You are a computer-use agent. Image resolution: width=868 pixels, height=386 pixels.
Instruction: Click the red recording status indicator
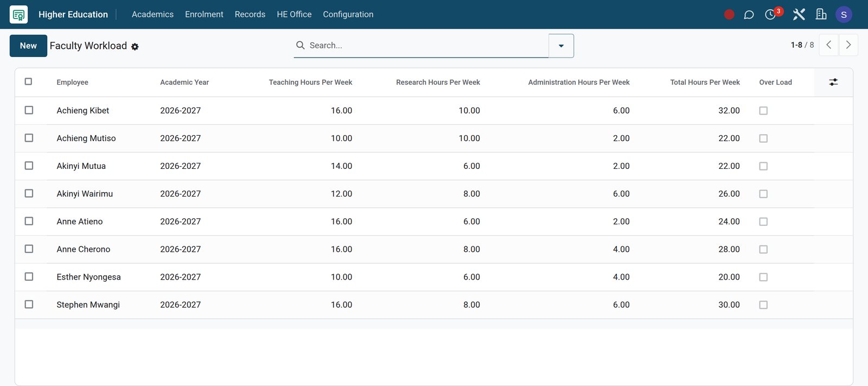click(x=729, y=15)
